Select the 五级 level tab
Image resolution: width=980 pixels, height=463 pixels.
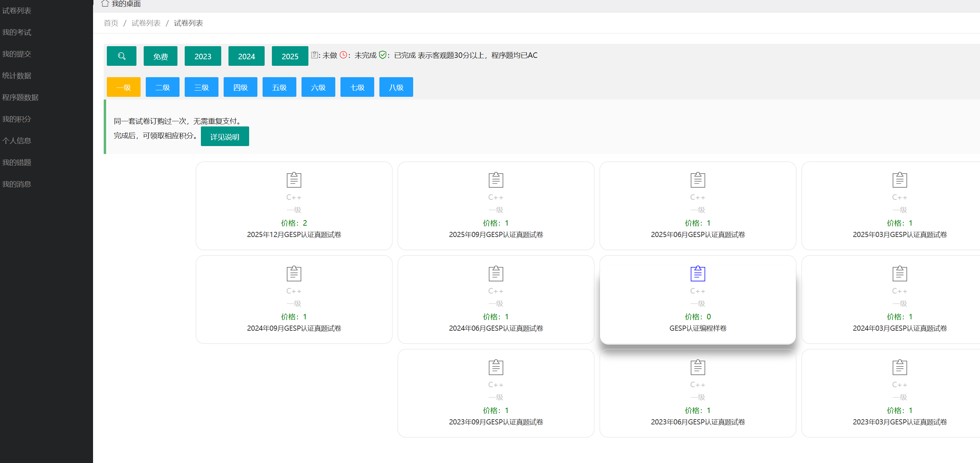pyautogui.click(x=279, y=87)
